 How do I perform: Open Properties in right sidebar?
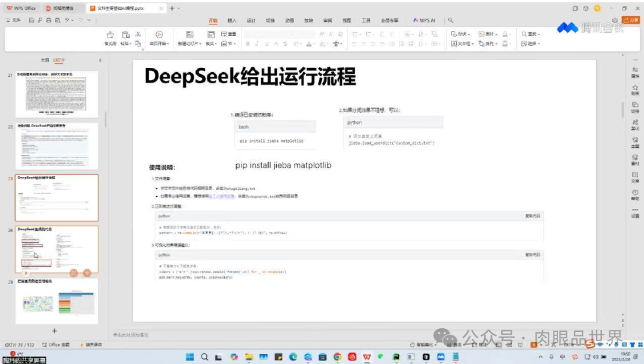click(x=635, y=73)
